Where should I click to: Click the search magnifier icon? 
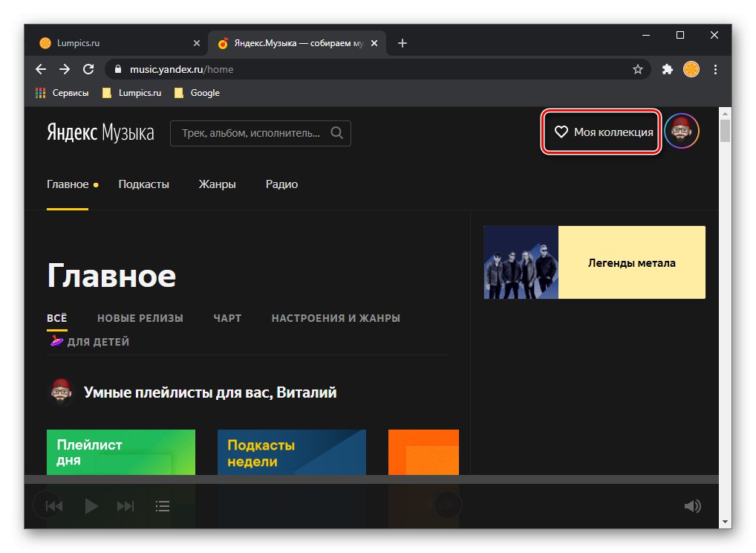pos(336,133)
